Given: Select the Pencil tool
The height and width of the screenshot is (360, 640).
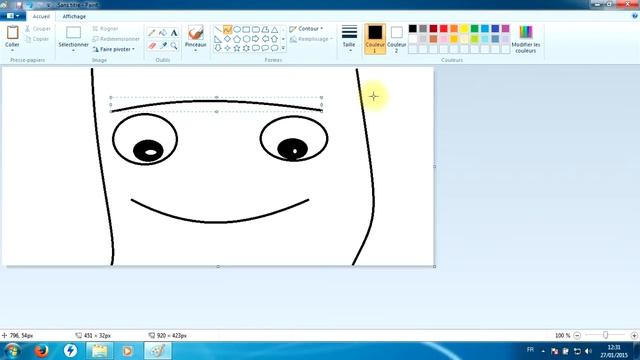Looking at the screenshot, I should click(151, 33).
